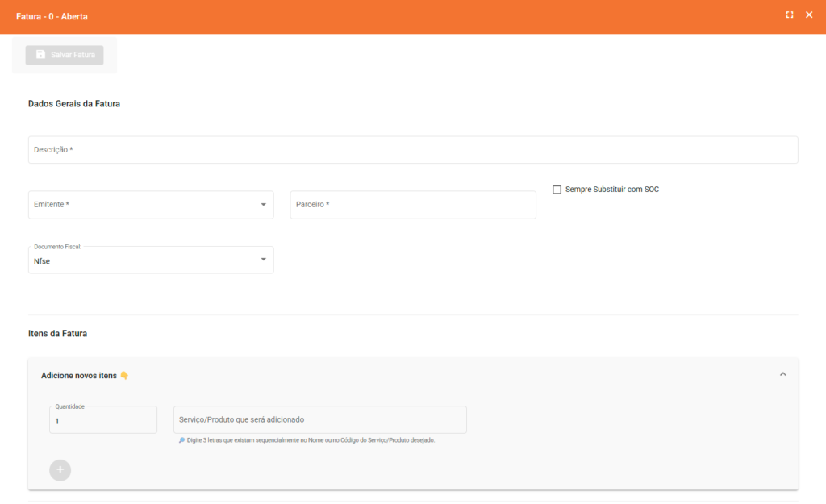Click the pointing hand emoji beside Adicione novos itens

pos(124,376)
